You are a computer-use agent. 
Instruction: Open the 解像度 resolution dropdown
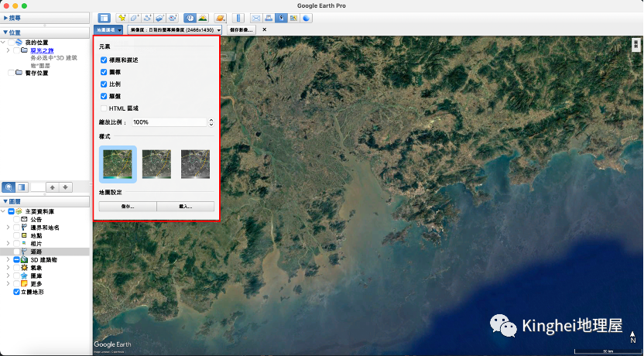coord(219,29)
